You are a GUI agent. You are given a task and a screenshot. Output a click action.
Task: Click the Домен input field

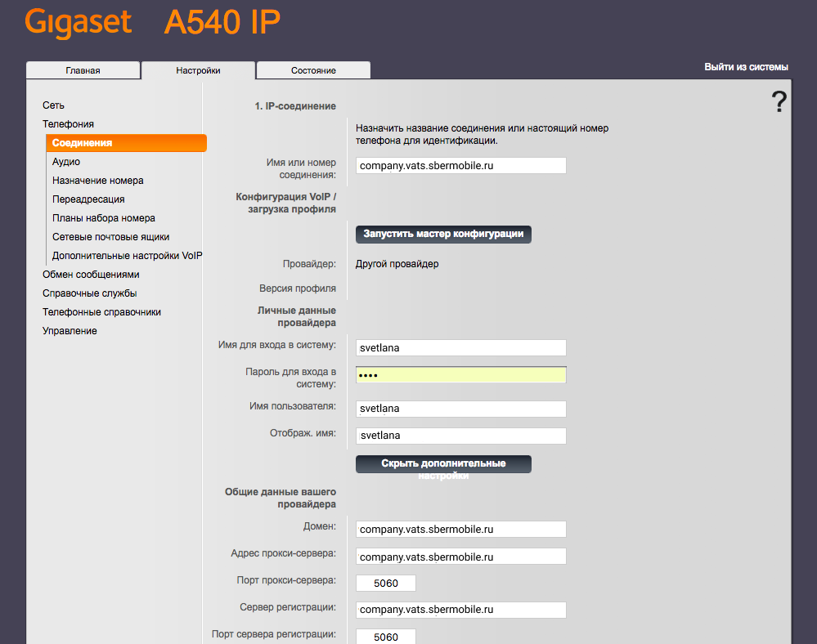point(461,530)
